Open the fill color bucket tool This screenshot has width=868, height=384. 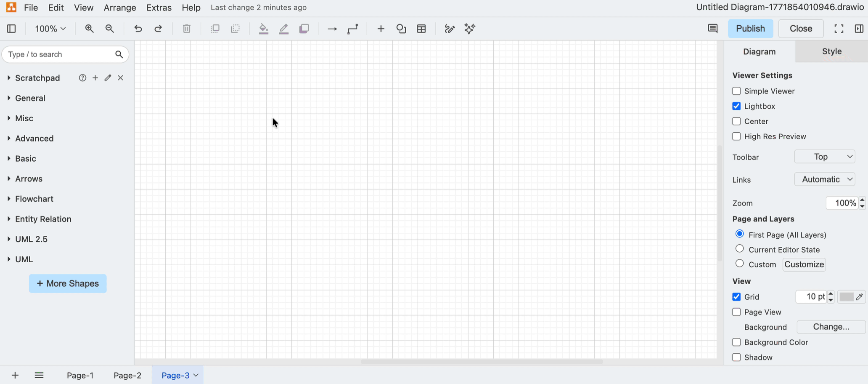click(264, 29)
